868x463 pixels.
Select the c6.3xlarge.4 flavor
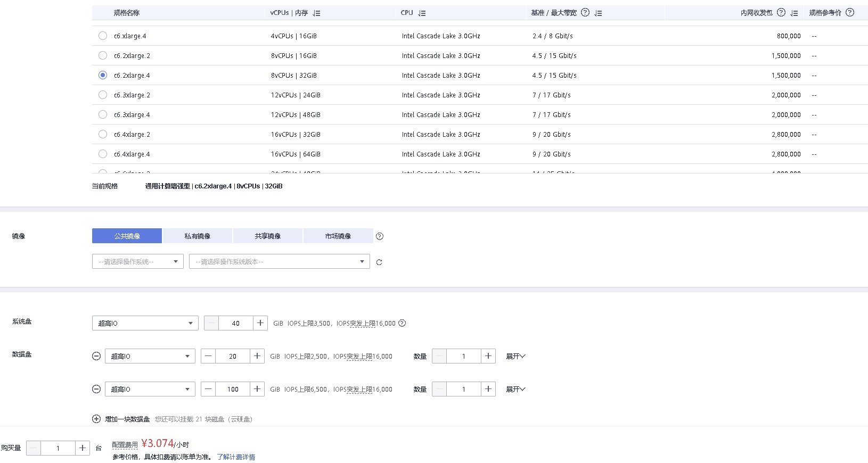coord(103,114)
